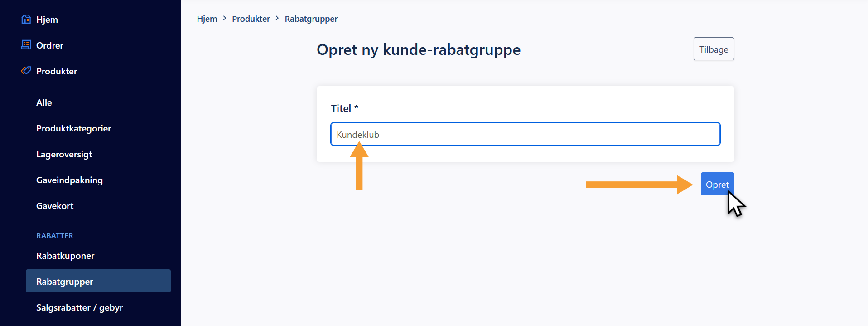The height and width of the screenshot is (326, 868).
Task: Open Alle under Produkter
Action: point(44,102)
